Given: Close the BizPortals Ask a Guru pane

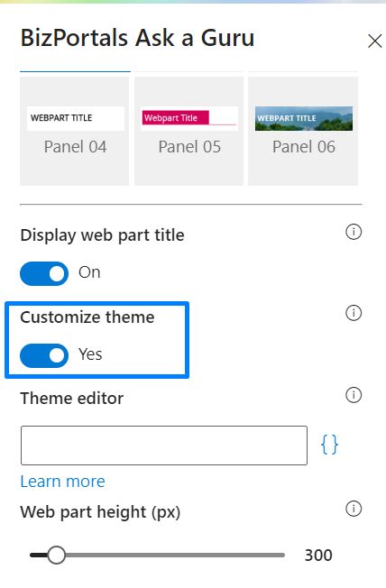Looking at the screenshot, I should point(375,41).
